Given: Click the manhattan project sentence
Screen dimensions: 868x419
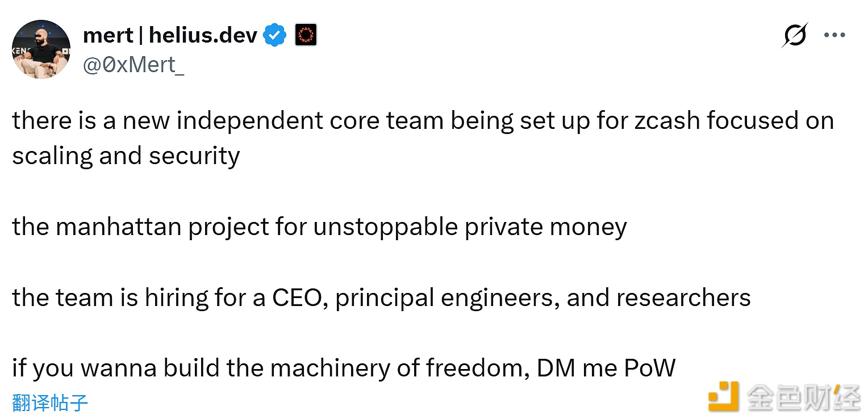Looking at the screenshot, I should click(x=319, y=227).
